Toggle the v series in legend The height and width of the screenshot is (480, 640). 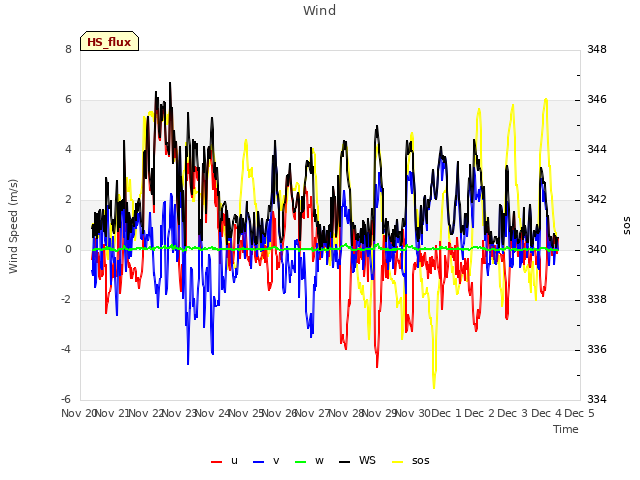pyautogui.click(x=266, y=461)
